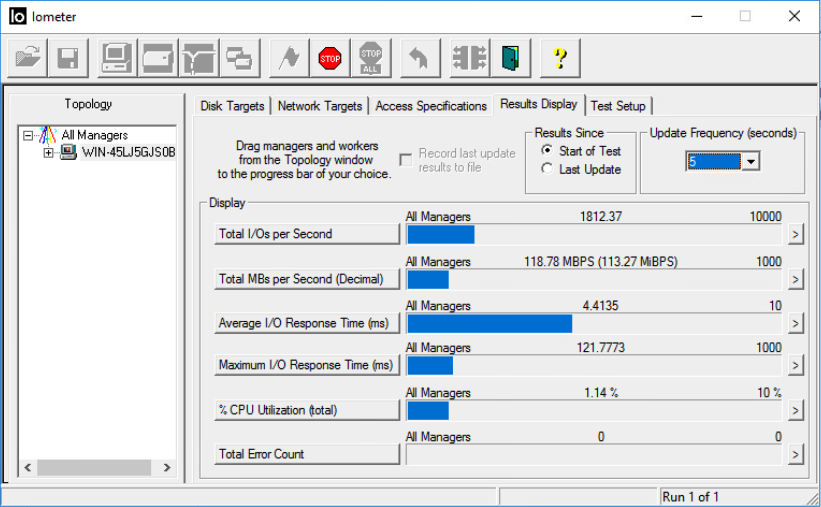
Task: Click % CPU Utilization (total) button
Action: (x=307, y=410)
